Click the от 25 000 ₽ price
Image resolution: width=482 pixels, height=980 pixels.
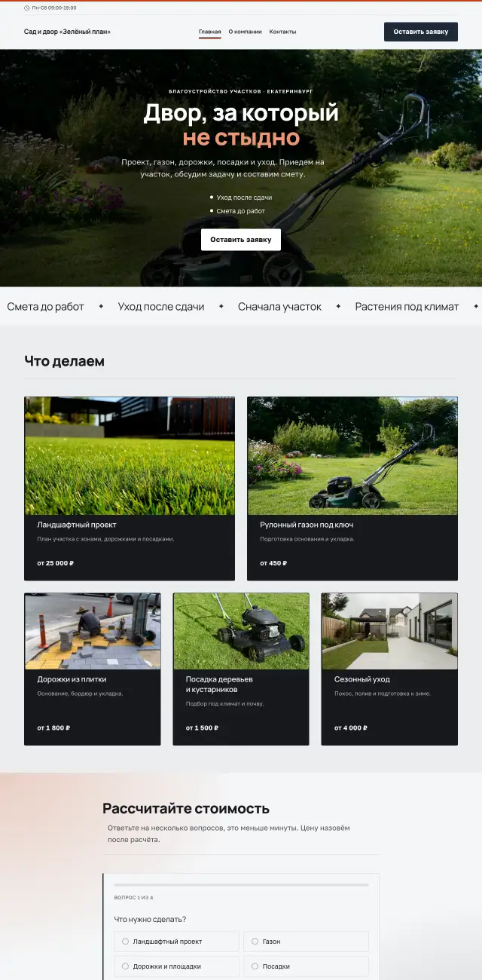(x=56, y=563)
